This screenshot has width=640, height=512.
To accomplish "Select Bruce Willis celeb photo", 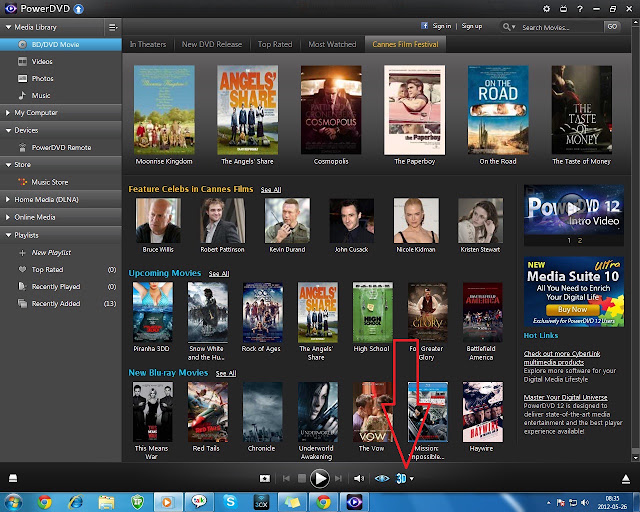I will [158, 220].
